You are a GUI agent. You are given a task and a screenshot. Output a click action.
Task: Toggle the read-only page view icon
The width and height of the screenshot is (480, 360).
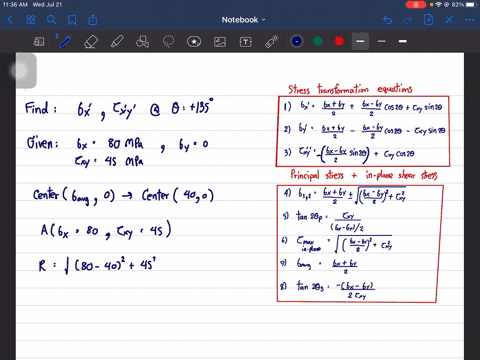coord(39,42)
